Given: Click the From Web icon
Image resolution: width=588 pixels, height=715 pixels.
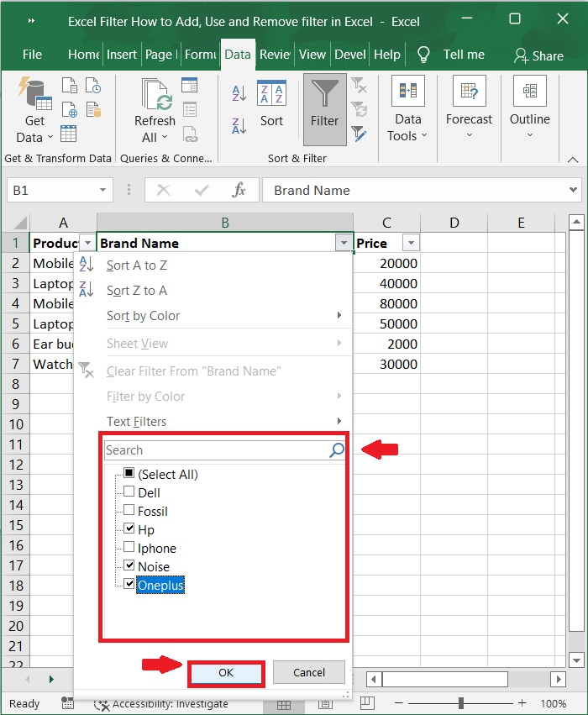Looking at the screenshot, I should coord(69,109).
